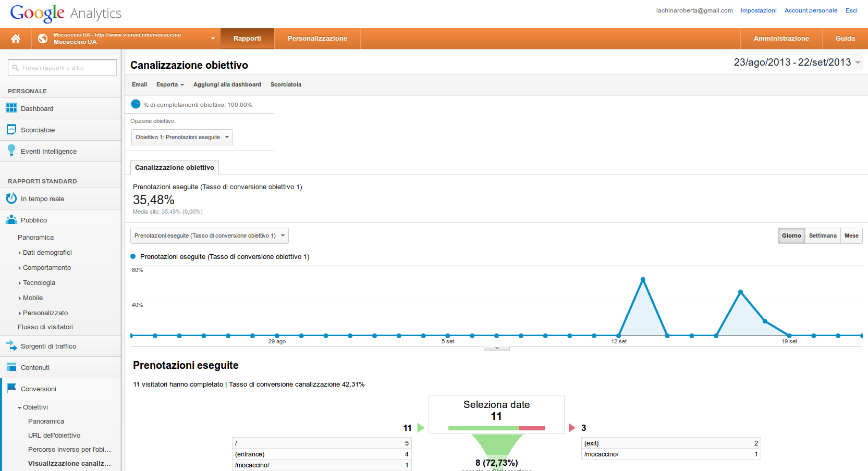Click the home icon in orange navbar
The image size is (868, 471).
click(16, 39)
